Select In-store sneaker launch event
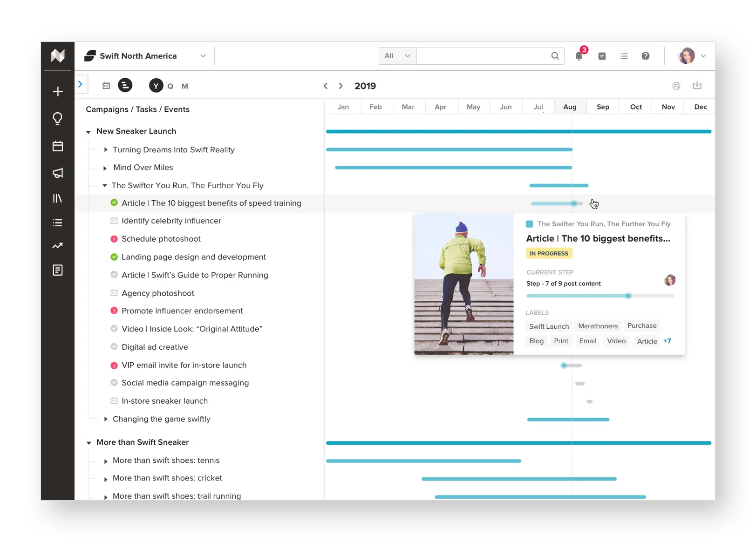The height and width of the screenshot is (542, 756). pyautogui.click(x=164, y=401)
